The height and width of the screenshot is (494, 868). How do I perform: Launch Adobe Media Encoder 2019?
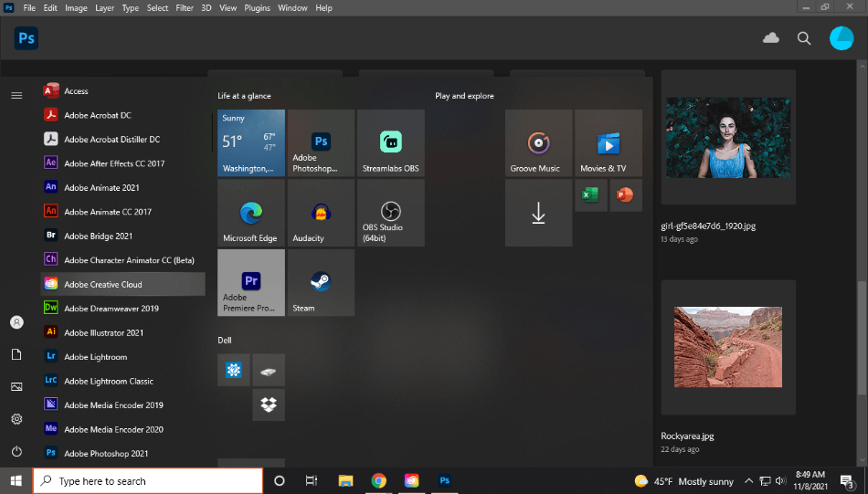coord(123,405)
